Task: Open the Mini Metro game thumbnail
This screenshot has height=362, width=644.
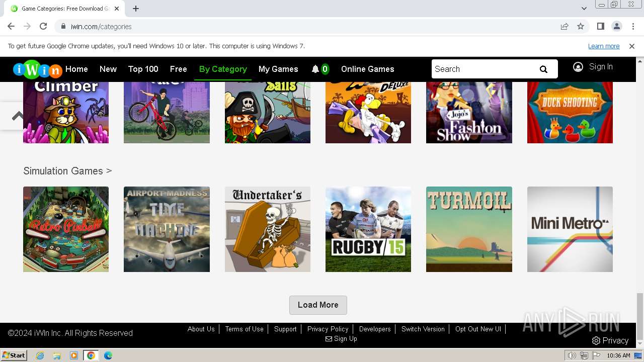Action: pos(570,229)
